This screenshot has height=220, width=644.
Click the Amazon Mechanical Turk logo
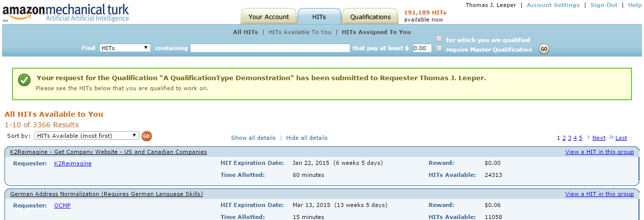coord(66,13)
